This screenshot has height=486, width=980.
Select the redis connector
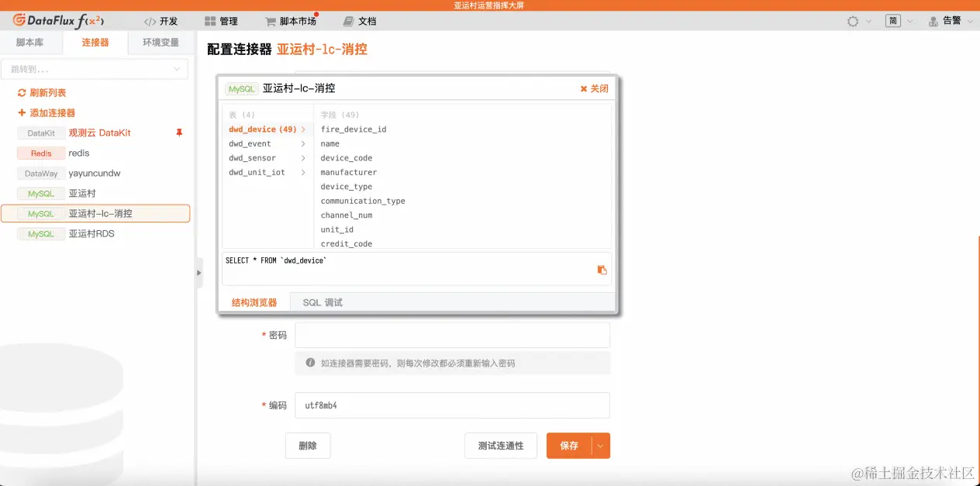pyautogui.click(x=95, y=153)
